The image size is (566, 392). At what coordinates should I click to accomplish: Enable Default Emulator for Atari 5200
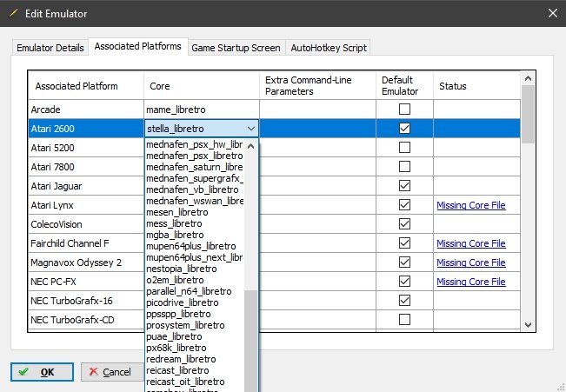coord(404,147)
